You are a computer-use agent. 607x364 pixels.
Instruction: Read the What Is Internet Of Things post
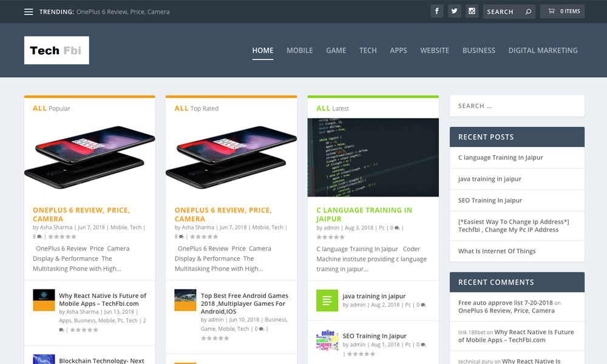(x=497, y=251)
